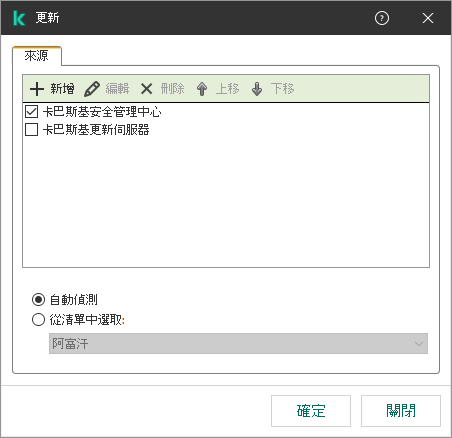Open help via question mark icon

tap(382, 18)
